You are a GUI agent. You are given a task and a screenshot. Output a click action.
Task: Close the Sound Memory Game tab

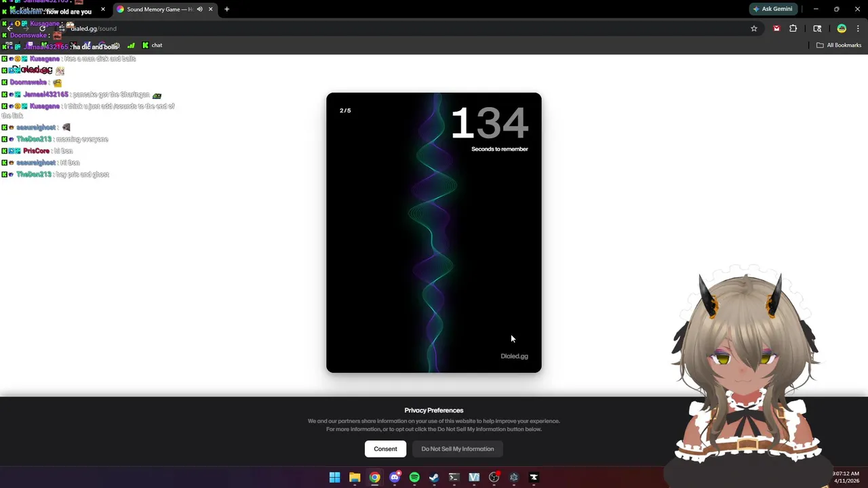point(210,9)
